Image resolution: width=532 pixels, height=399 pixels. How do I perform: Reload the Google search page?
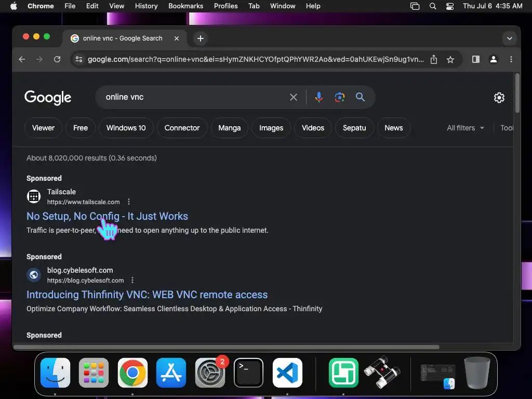(57, 59)
